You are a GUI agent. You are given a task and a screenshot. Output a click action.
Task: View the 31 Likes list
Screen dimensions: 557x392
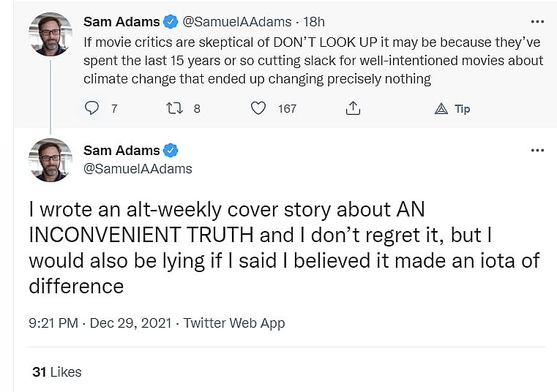[x=56, y=372]
